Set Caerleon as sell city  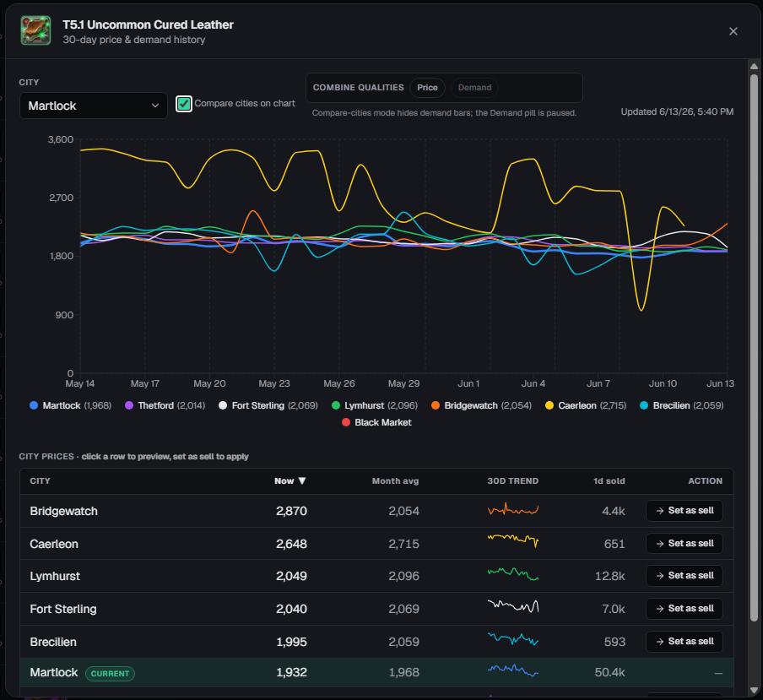(x=685, y=543)
